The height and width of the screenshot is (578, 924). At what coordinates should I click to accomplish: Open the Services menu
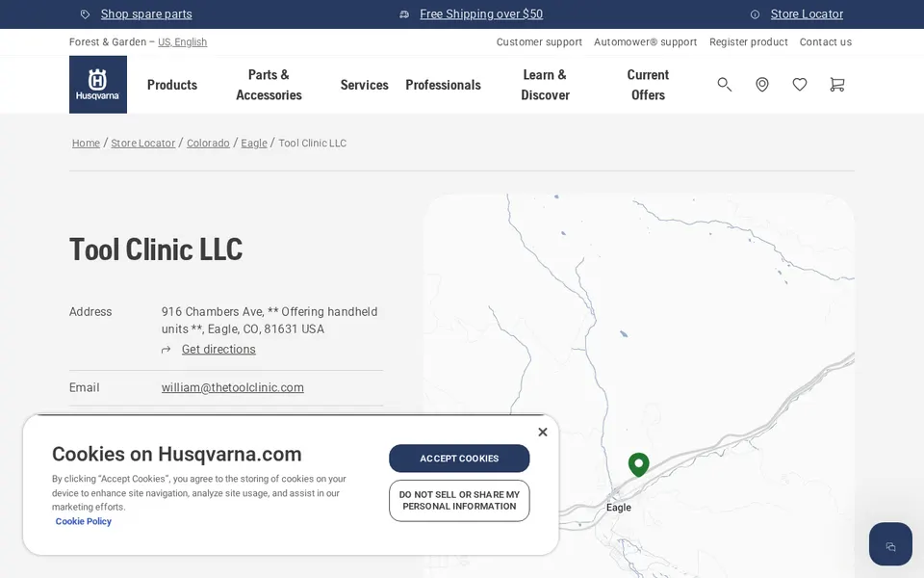[x=364, y=85]
